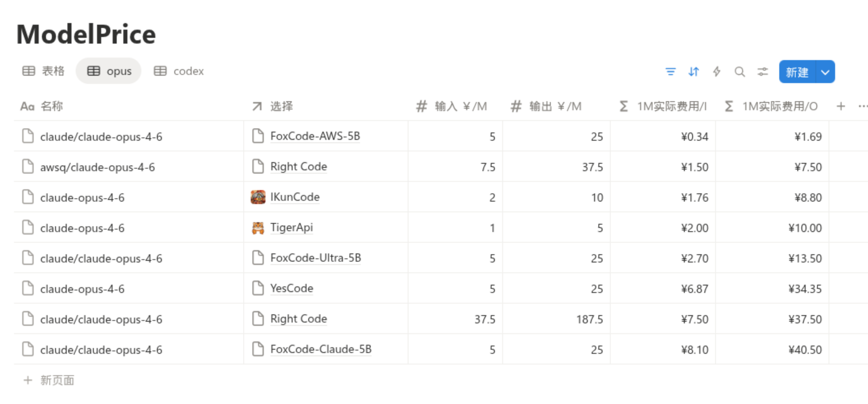Click the TigerApi tiger icon
Viewport: 868px width, 404px height.
pyautogui.click(x=258, y=228)
